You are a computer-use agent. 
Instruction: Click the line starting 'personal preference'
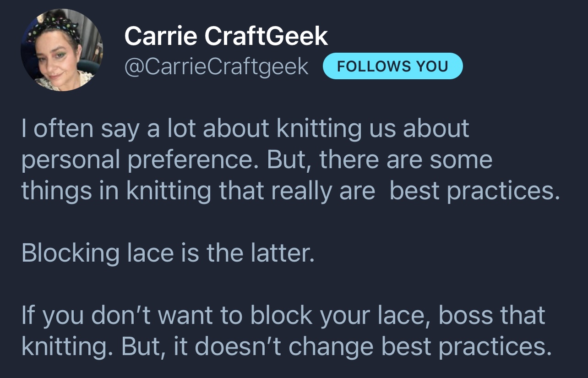pos(257,161)
